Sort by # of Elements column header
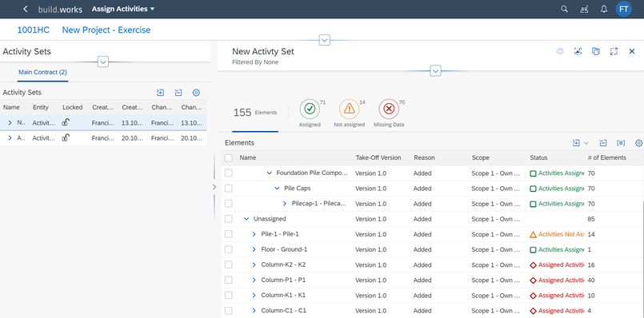Screen dimensions: 644x318 607,157
